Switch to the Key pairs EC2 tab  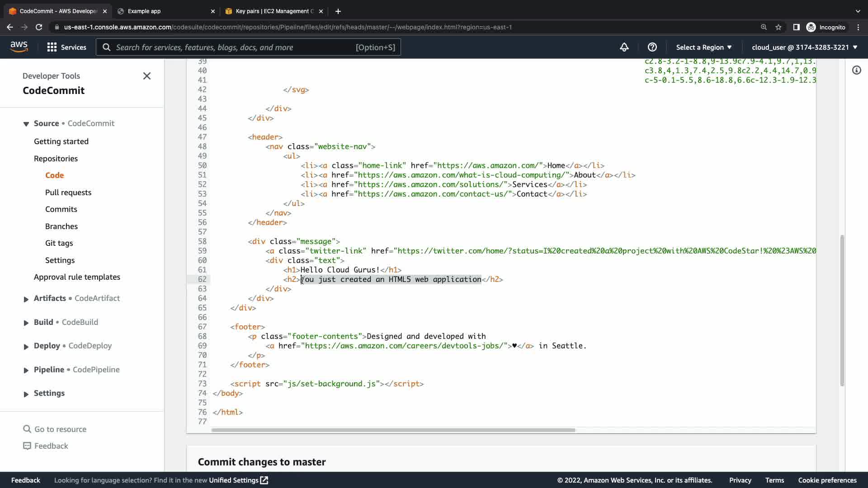(274, 11)
